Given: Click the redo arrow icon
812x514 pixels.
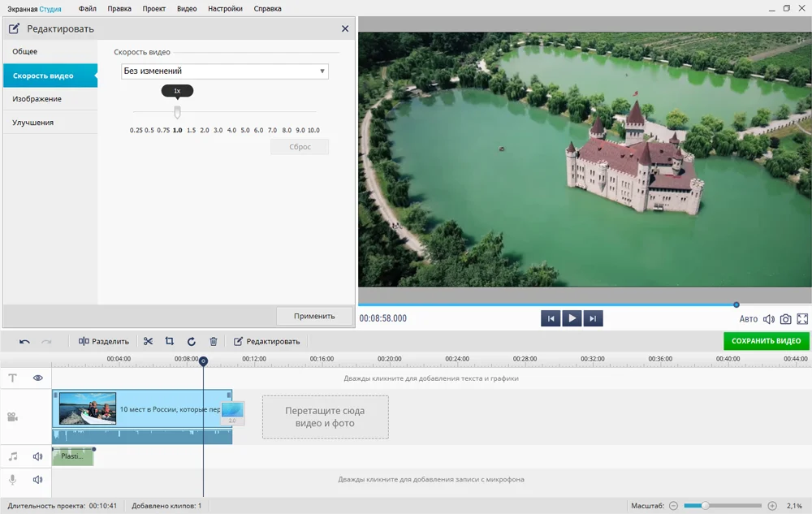Looking at the screenshot, I should (x=46, y=342).
